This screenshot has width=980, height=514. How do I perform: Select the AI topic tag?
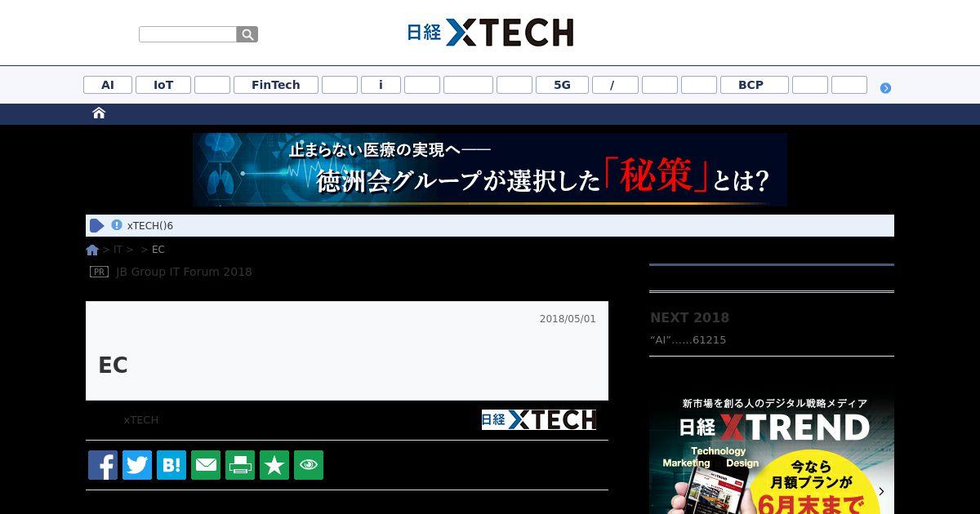(x=108, y=85)
